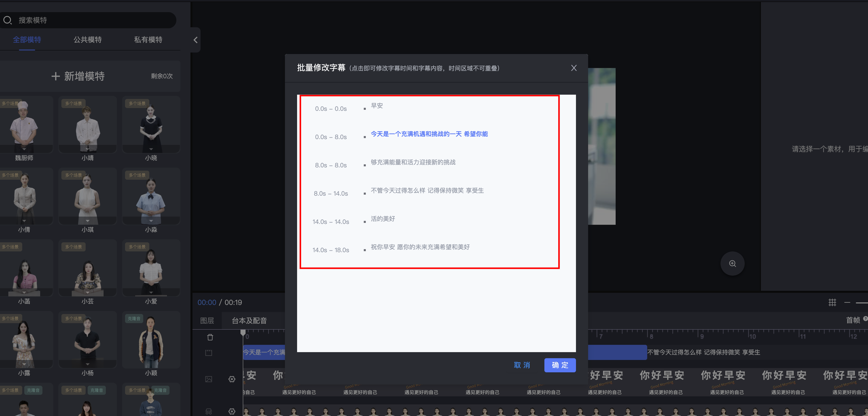Collapse the model panel with the chevron
The image size is (868, 416).
click(x=196, y=40)
